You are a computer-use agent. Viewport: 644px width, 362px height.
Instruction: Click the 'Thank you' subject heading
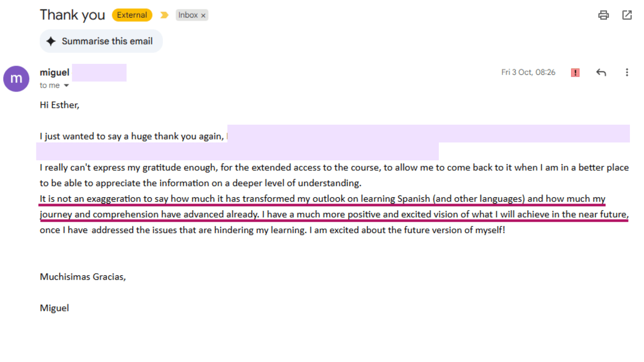pos(73,15)
